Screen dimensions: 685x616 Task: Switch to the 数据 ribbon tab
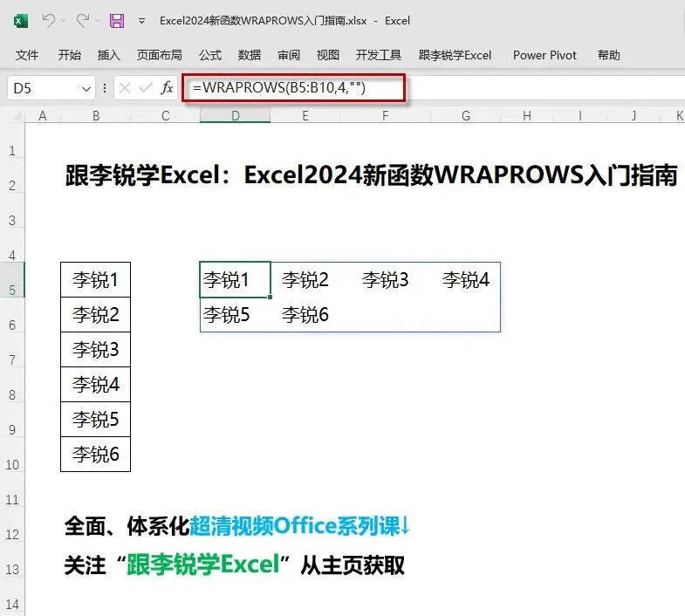tap(249, 55)
